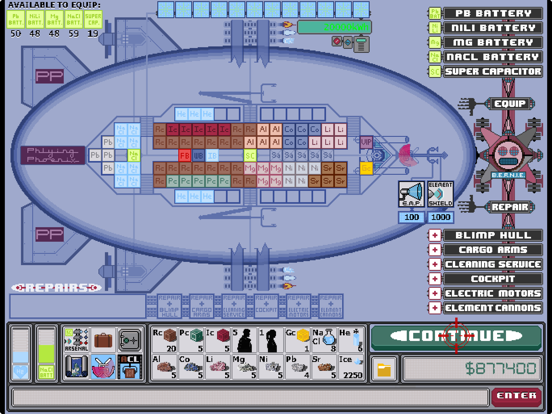The width and height of the screenshot is (552, 414).
Task: Choose MG BATTERY from equip list
Action: click(x=493, y=43)
